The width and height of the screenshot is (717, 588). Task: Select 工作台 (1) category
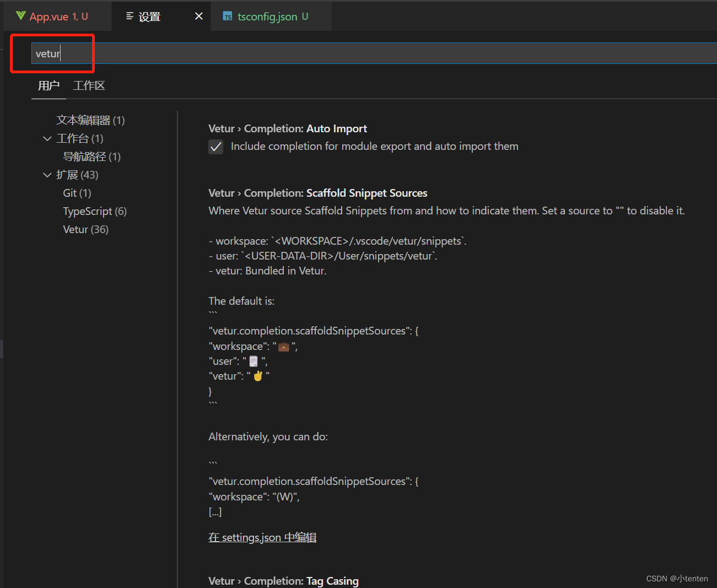tap(80, 138)
